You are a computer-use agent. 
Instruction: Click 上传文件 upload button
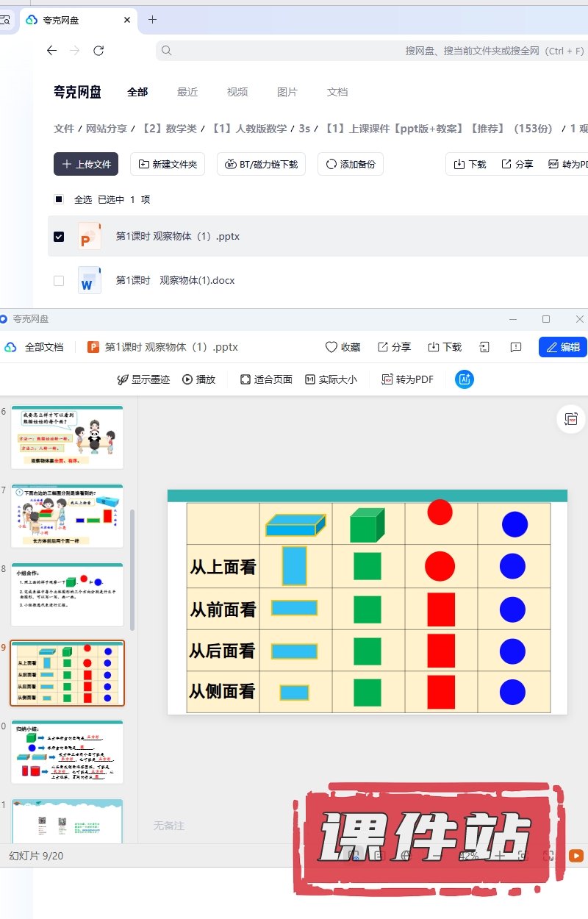point(86,164)
